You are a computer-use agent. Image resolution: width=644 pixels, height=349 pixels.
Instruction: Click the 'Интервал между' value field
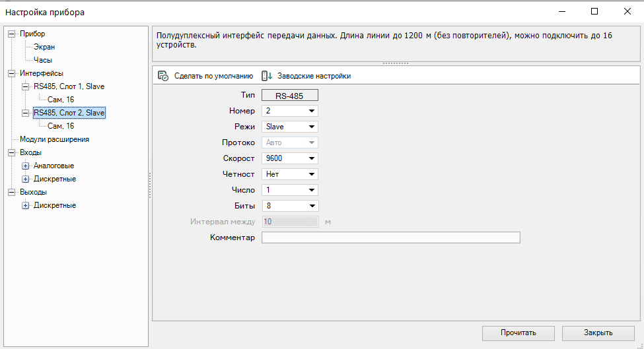291,222
